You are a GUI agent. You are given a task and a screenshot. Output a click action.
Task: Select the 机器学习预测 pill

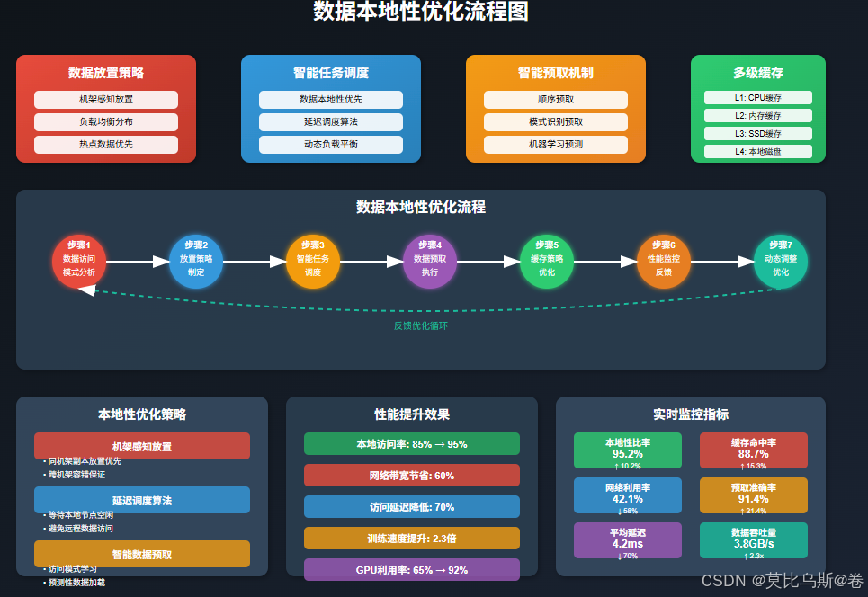tap(555, 145)
